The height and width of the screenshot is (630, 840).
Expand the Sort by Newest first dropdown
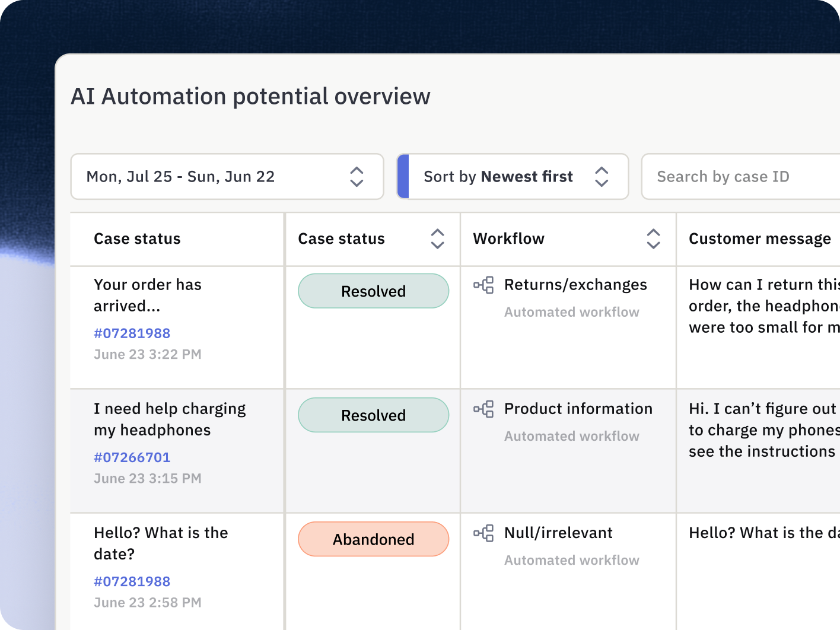602,177
